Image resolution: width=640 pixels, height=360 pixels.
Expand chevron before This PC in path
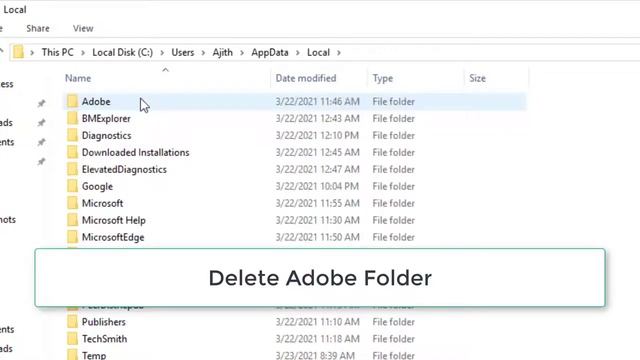pos(32,53)
